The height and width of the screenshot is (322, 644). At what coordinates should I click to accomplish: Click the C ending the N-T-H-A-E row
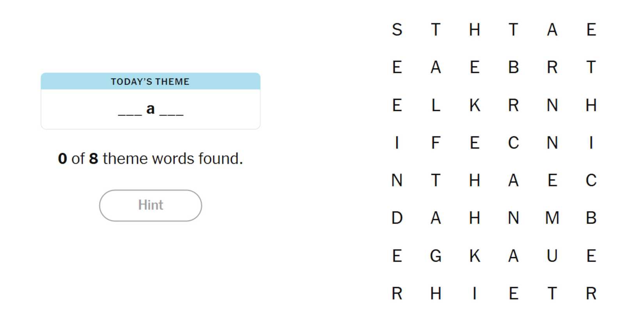pyautogui.click(x=591, y=180)
